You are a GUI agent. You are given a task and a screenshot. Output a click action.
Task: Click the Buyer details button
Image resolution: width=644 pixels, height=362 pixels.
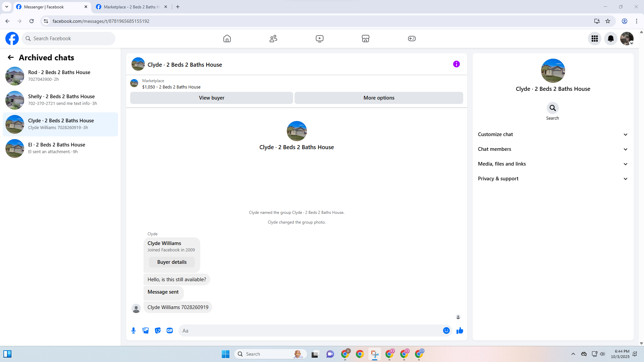pyautogui.click(x=172, y=262)
